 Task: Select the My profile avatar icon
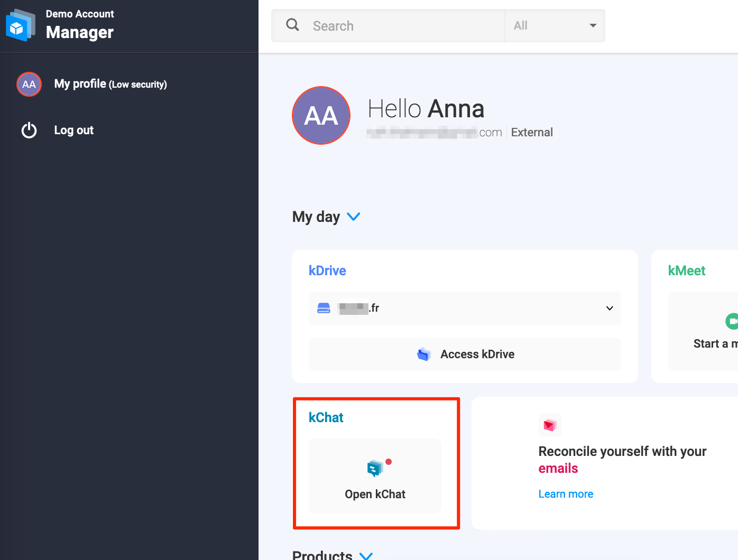29,84
